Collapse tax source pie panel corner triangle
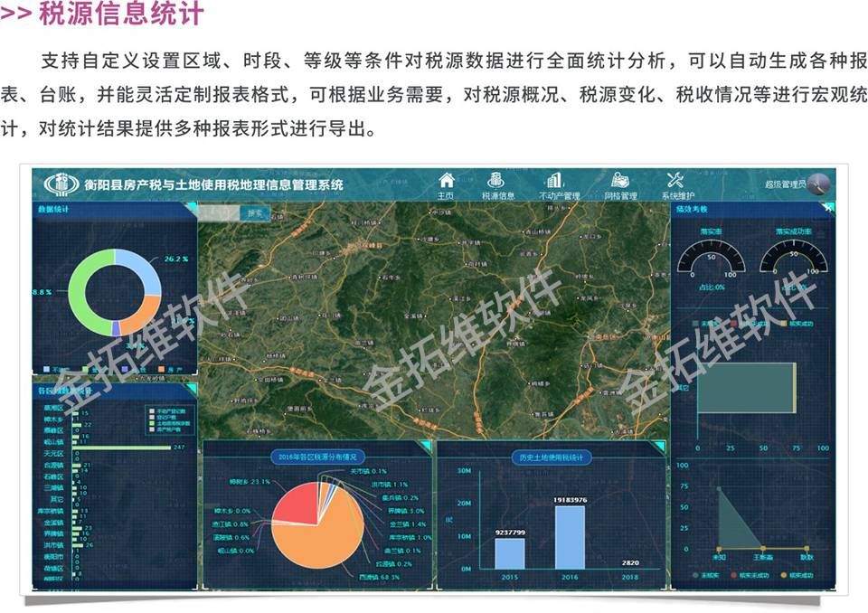This screenshot has height=613, width=868. (x=426, y=447)
